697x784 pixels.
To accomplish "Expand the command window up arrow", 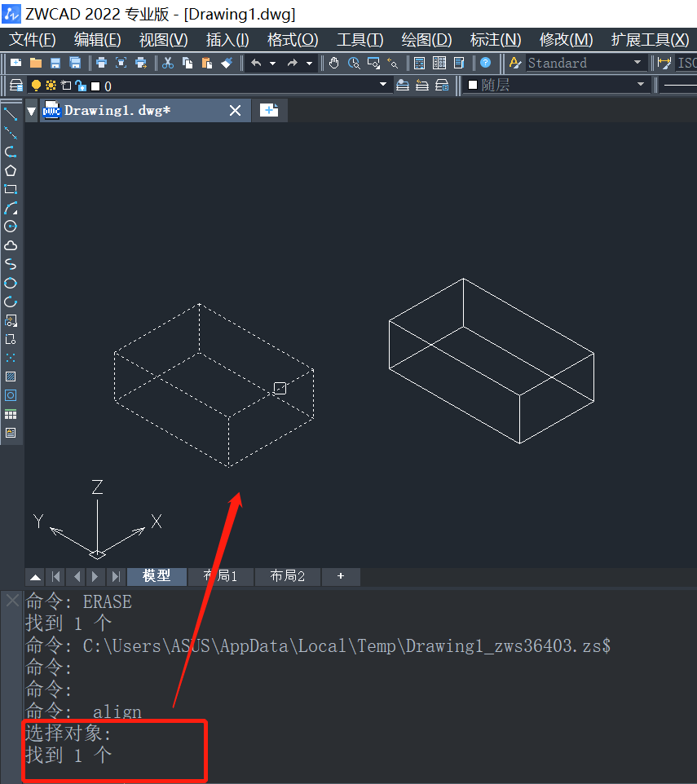I will (36, 577).
